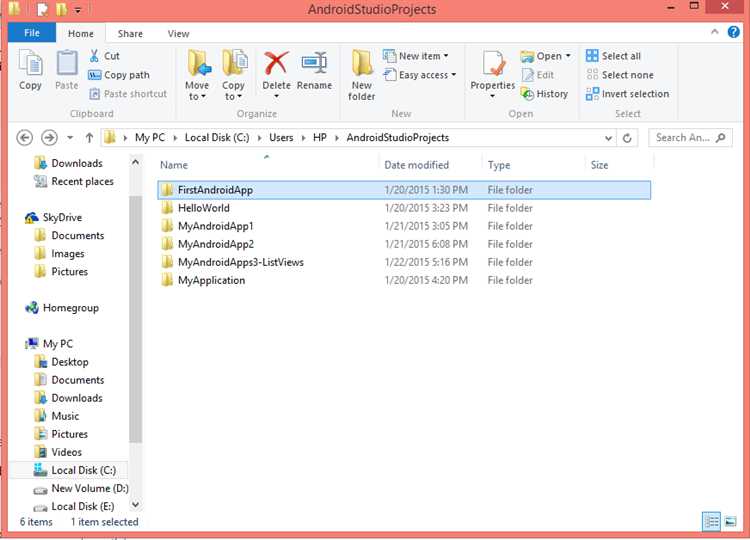
Task: Open Local Disk (E:) drive
Action: tap(74, 507)
